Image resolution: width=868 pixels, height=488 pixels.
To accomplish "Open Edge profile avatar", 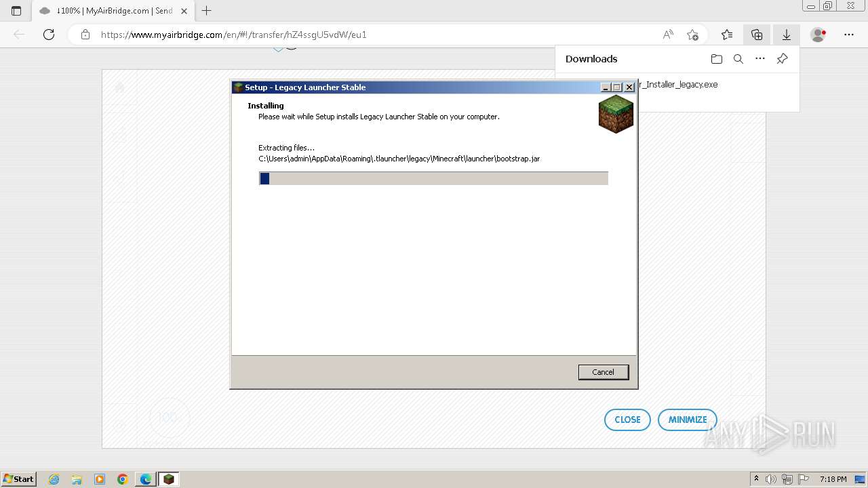I will click(x=818, y=35).
